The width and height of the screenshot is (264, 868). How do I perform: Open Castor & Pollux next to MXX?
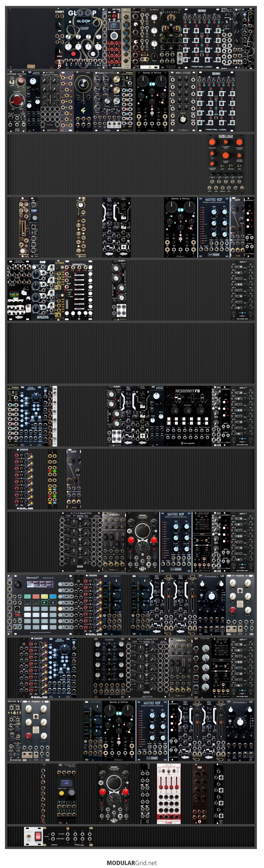tap(152, 101)
